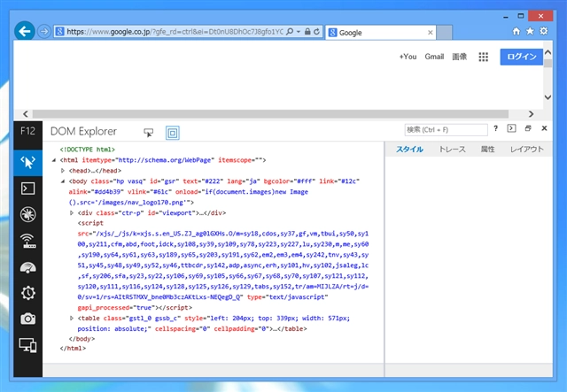The width and height of the screenshot is (567, 392).
Task: Open the Network tool
Action: 27,241
